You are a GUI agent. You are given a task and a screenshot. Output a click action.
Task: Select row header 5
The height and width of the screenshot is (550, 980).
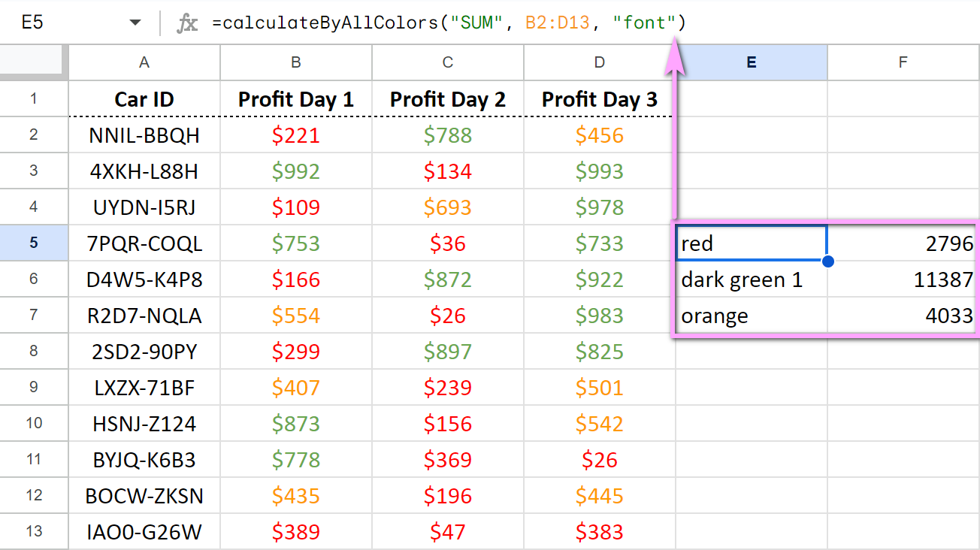coord(33,243)
